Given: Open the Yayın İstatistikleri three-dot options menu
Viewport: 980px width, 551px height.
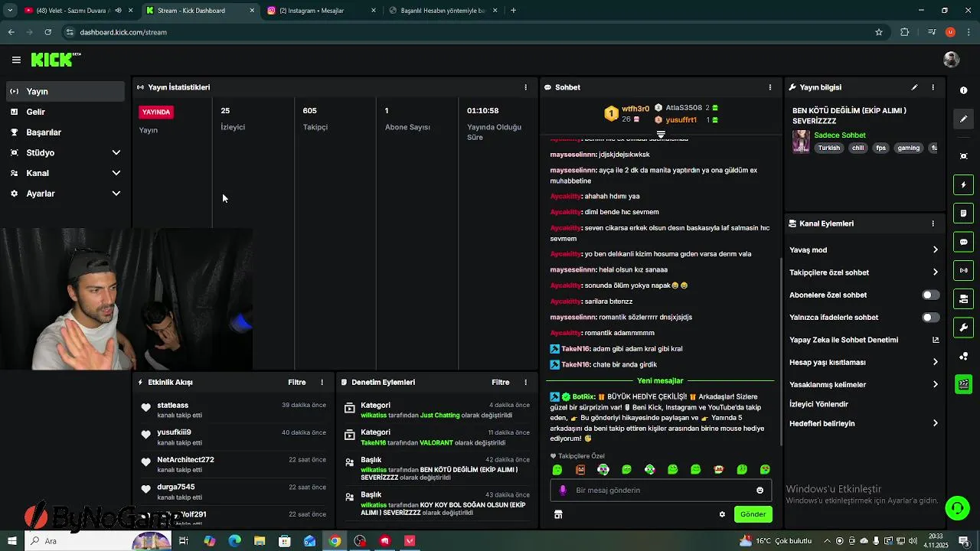Looking at the screenshot, I should [525, 87].
